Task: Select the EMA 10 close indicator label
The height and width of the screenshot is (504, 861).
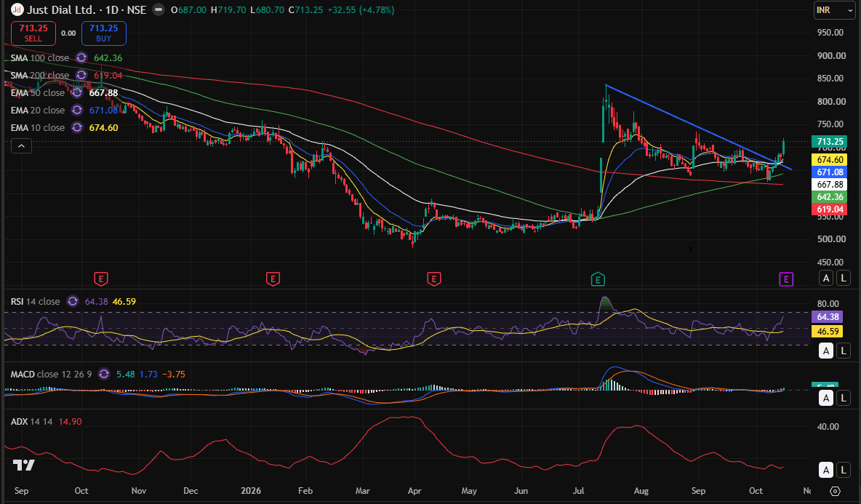Action: 38,128
